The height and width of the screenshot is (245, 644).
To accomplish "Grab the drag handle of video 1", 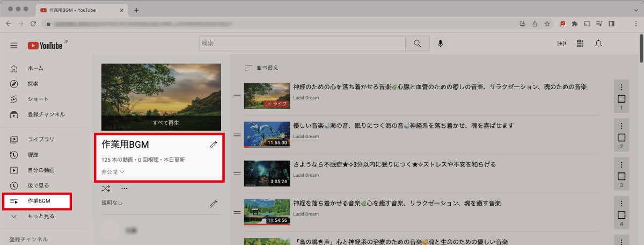I will coord(237,97).
